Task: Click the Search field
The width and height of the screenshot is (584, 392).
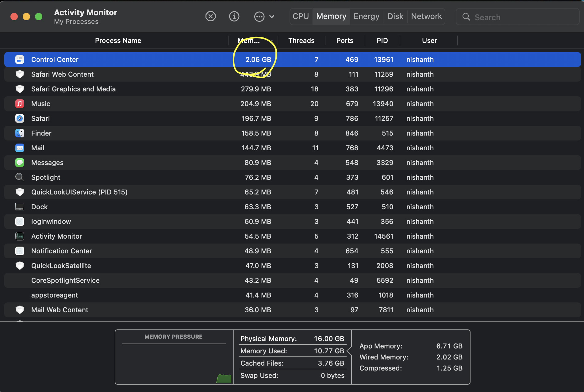Action: [x=517, y=17]
